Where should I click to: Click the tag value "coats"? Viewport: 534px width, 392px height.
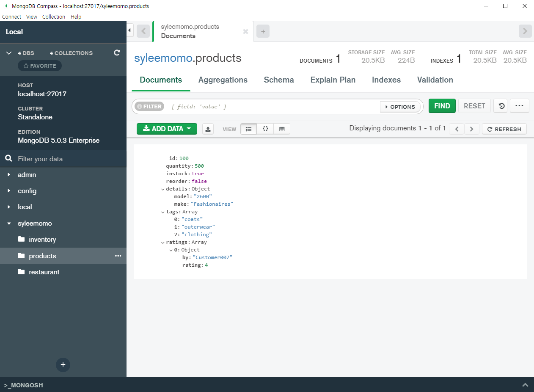[192, 219]
